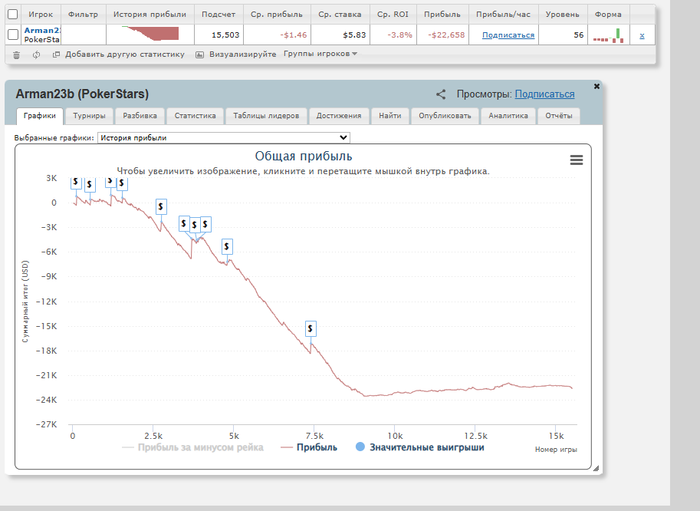Click the $ marker near game 2.5k
Viewport: 700px width, 511px height.
click(161, 207)
